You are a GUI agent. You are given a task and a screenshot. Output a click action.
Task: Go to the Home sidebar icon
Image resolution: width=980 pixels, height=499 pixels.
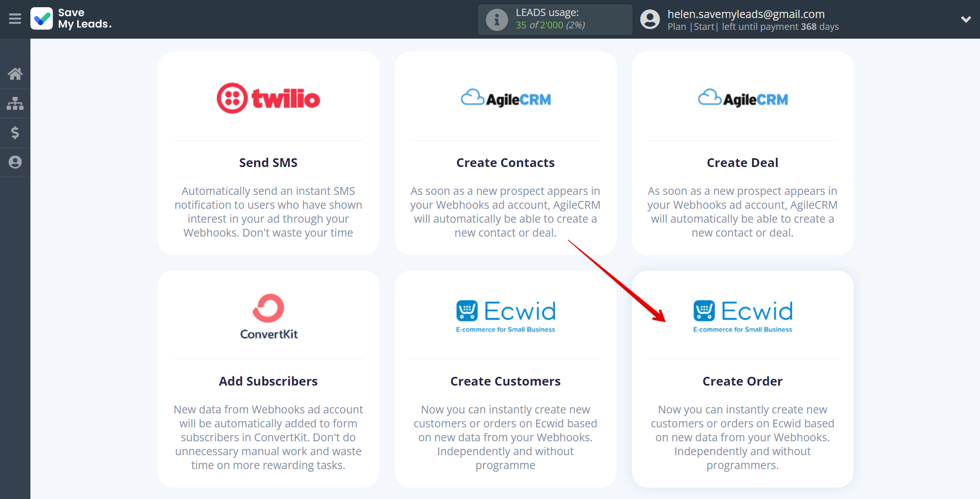coord(15,74)
